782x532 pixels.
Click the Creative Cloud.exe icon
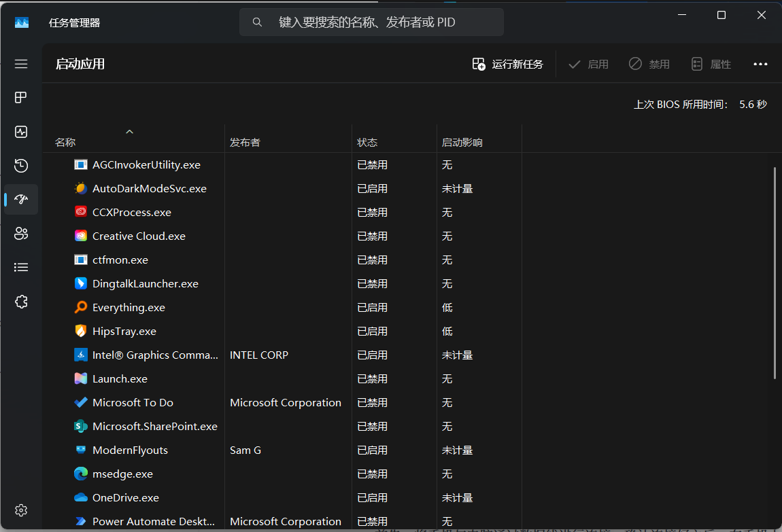pyautogui.click(x=81, y=236)
